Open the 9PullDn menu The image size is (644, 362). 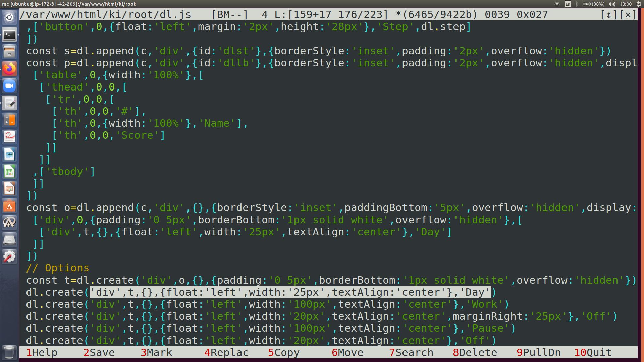(538, 353)
